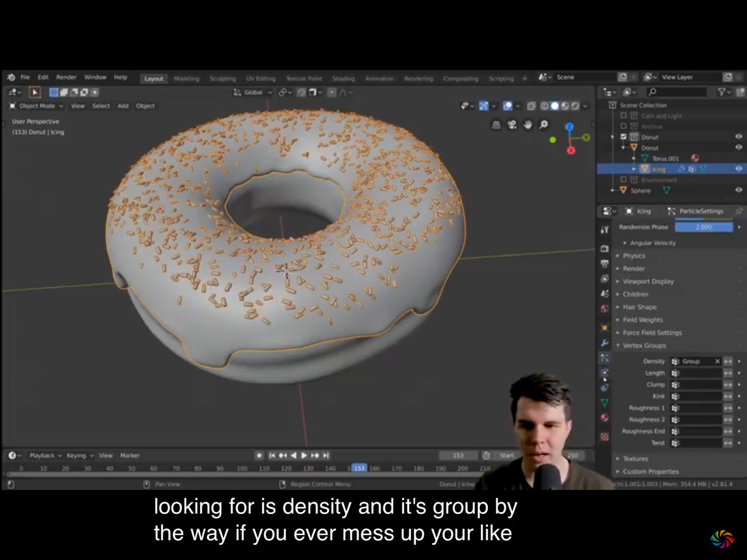Toggle X-ray mode in viewport header
The image size is (747, 560).
[x=531, y=106]
